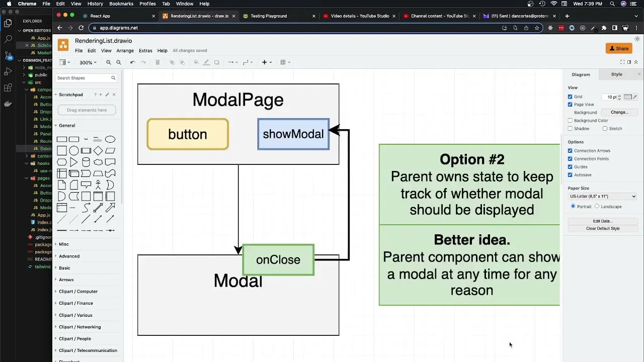Click the To Front icon

[172, 62]
